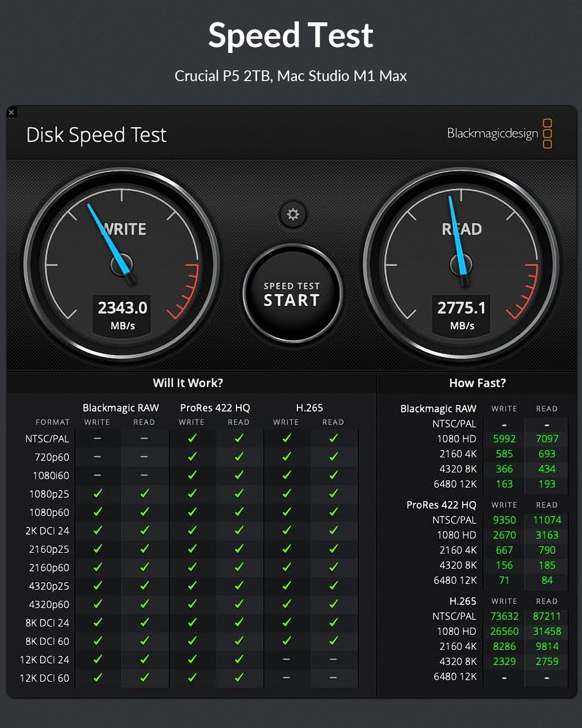Select the 2160p60 format row label

[49, 568]
